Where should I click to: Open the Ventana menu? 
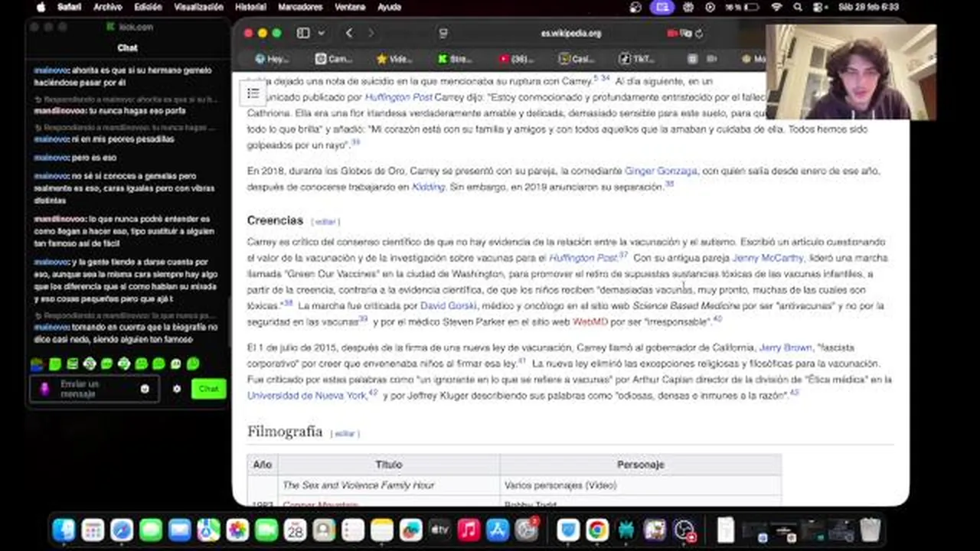click(x=350, y=7)
